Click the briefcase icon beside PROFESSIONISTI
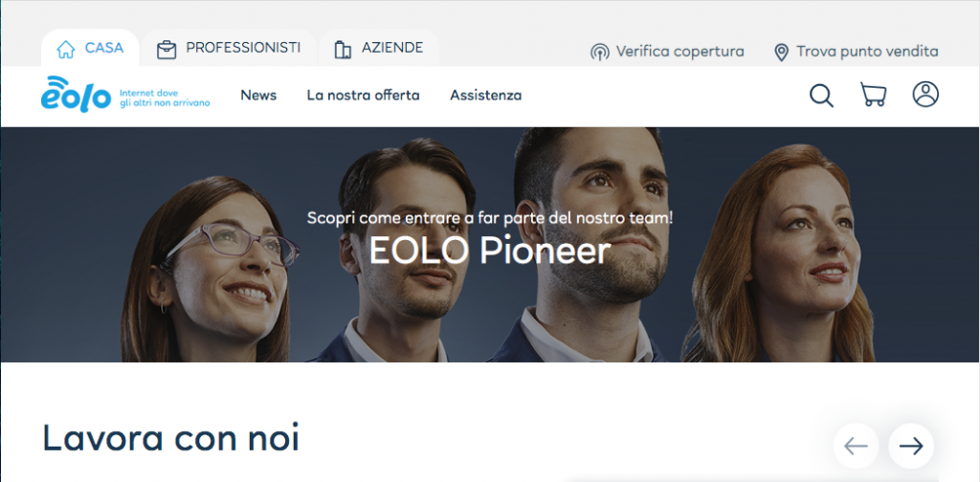This screenshot has height=482, width=980. [167, 50]
